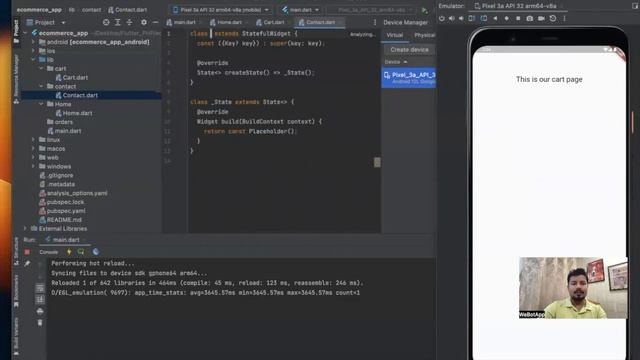Image resolution: width=640 pixels, height=360 pixels.
Task: Switch to Physical devices tab
Action: click(x=424, y=36)
